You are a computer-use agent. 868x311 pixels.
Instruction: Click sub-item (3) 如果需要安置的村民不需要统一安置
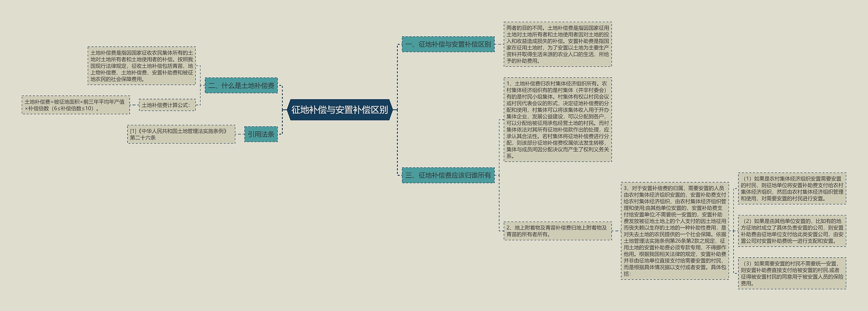pos(792,273)
